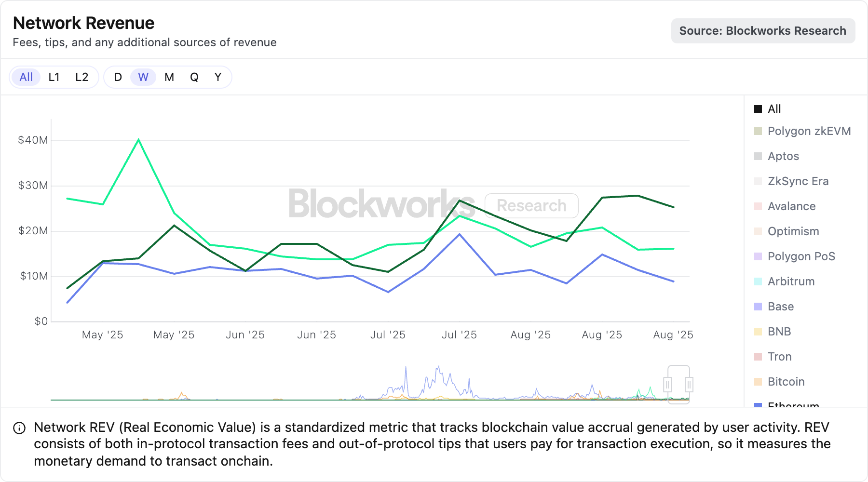Choose Quarterly interval Q

point(194,77)
